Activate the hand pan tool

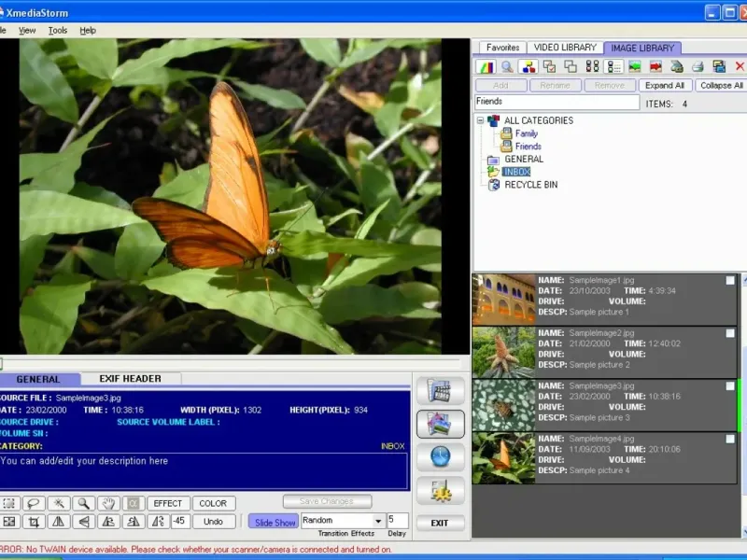(x=108, y=503)
